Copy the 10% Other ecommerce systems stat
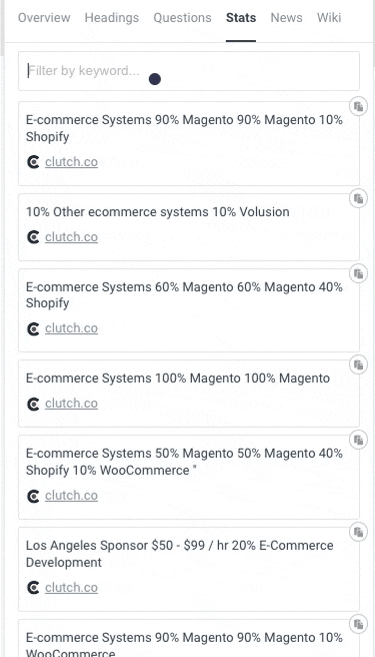Viewport: 375px width, 657px height. click(358, 198)
